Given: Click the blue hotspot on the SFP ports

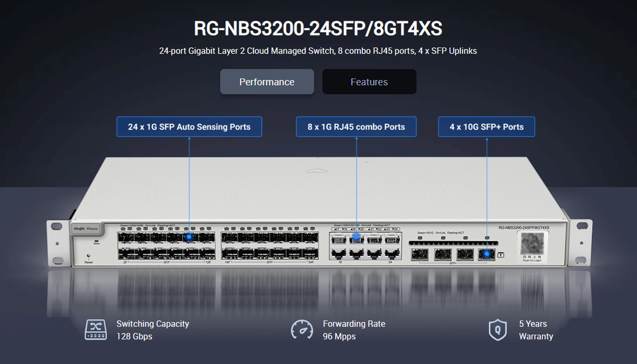Looking at the screenshot, I should (x=189, y=237).
